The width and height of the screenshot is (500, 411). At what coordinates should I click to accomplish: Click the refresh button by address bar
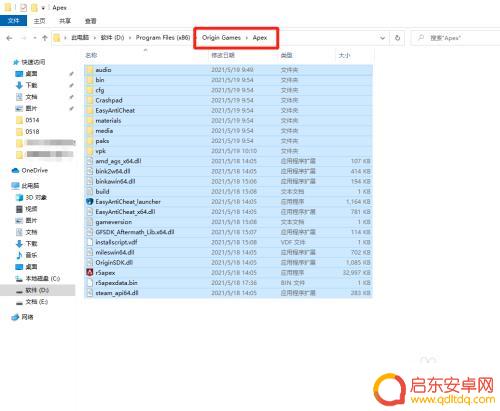[397, 38]
